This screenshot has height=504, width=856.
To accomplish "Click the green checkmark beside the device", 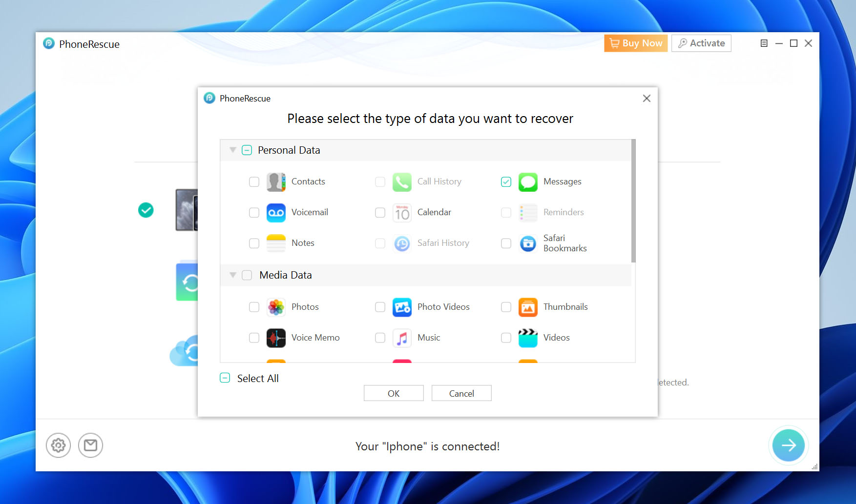I will pos(146,210).
